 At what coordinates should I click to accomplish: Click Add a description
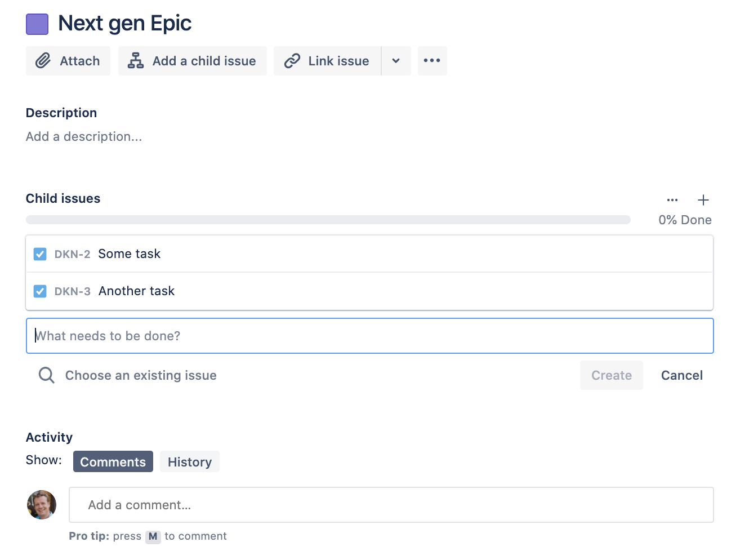point(83,136)
